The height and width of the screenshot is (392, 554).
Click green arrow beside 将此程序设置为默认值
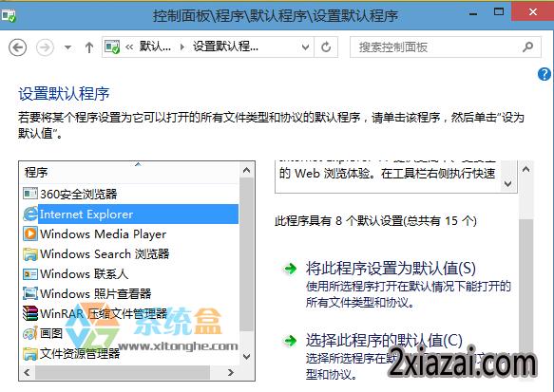[x=291, y=269]
